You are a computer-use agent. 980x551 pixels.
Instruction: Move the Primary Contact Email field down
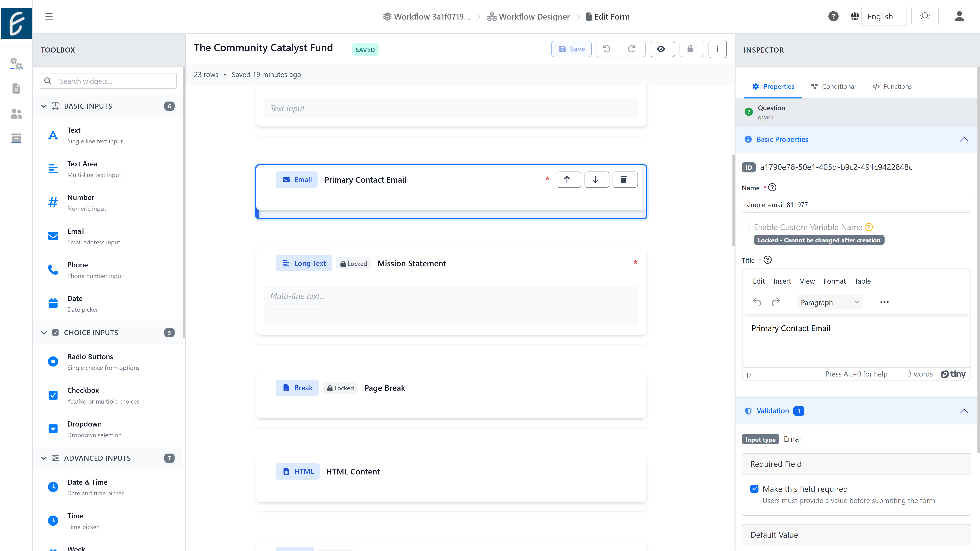pyautogui.click(x=596, y=179)
